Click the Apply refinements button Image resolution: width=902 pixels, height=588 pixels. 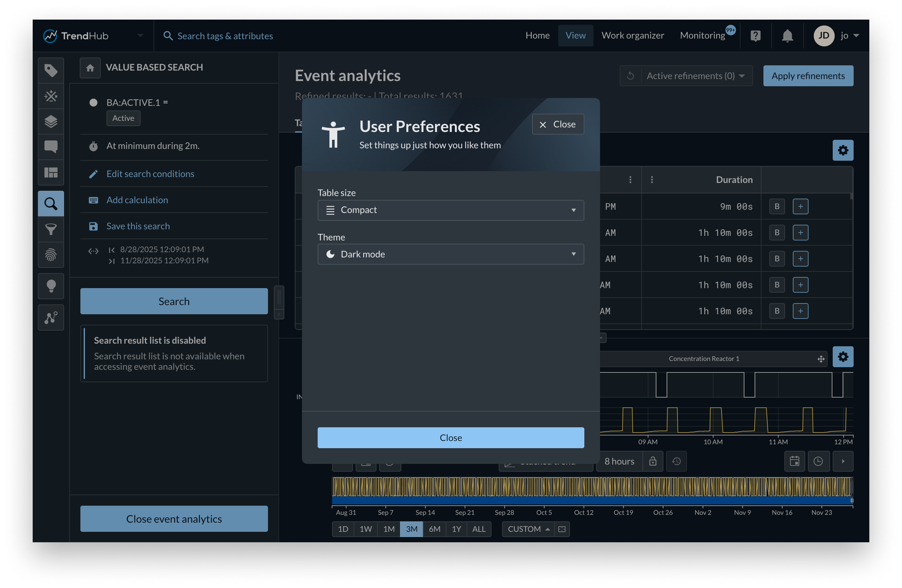coord(808,75)
